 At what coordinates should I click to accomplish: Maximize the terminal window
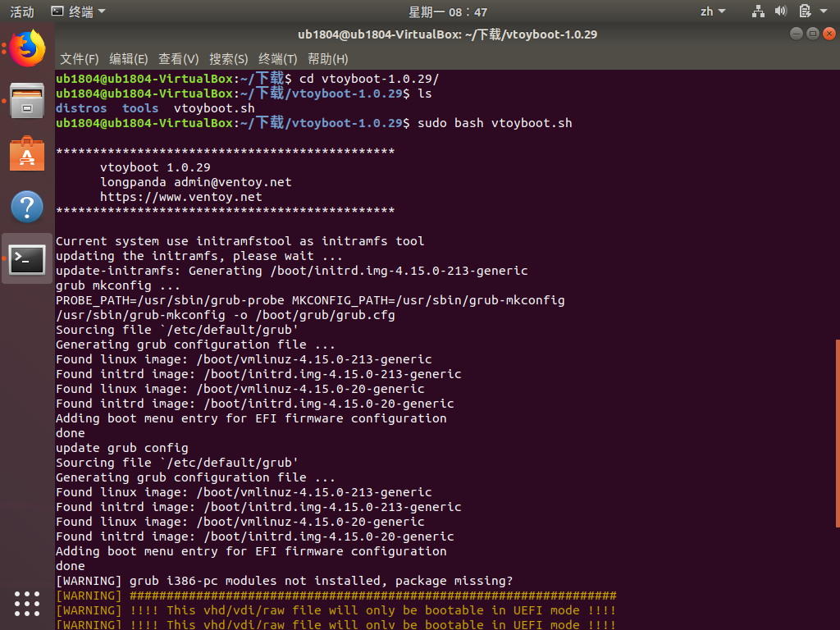tap(813, 34)
